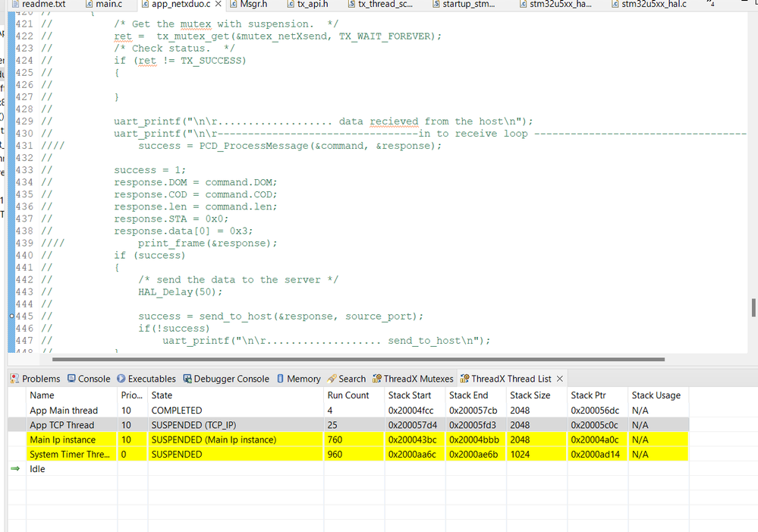The width and height of the screenshot is (758, 532).
Task: Sort thread list by Name column
Action: (71, 395)
